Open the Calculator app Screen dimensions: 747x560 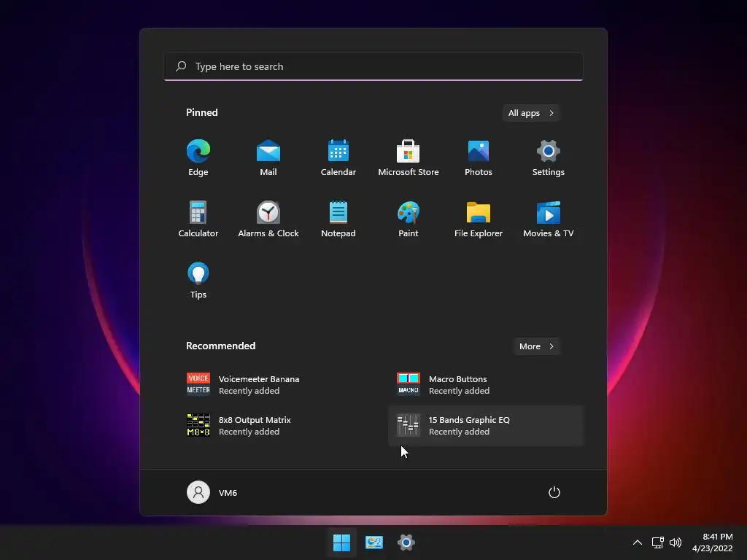pyautogui.click(x=198, y=219)
